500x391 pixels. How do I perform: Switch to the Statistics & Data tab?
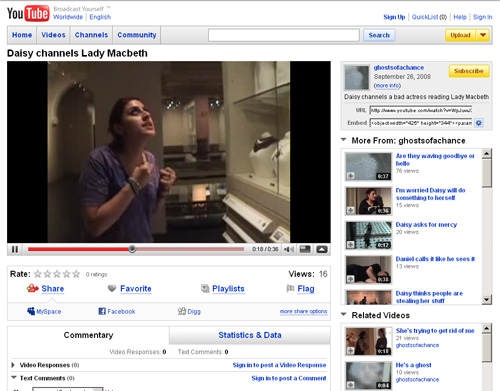[x=250, y=335]
